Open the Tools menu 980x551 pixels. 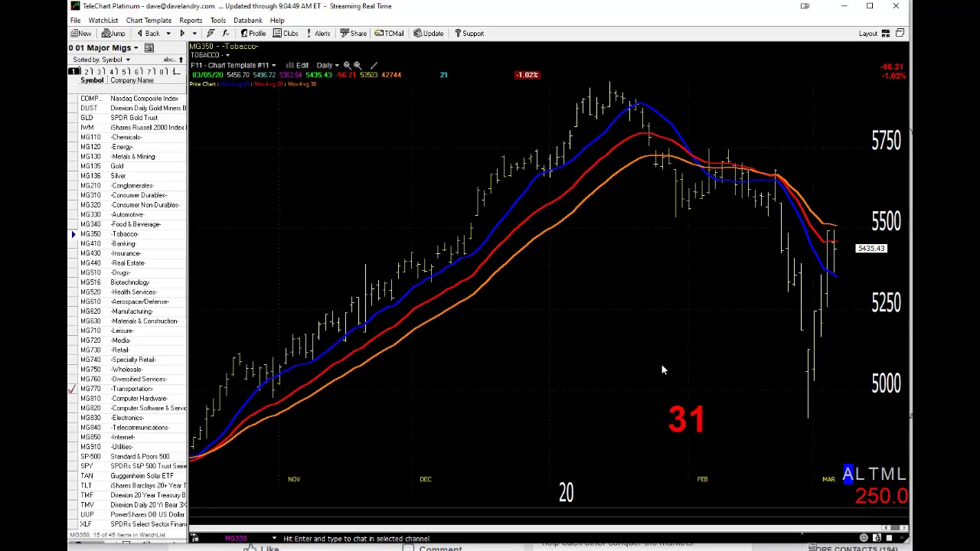click(217, 21)
